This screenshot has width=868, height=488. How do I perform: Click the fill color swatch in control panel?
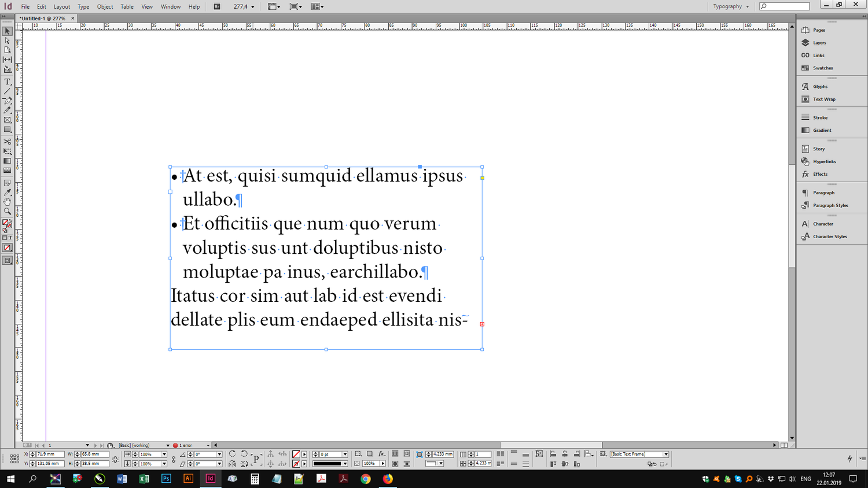click(x=296, y=454)
